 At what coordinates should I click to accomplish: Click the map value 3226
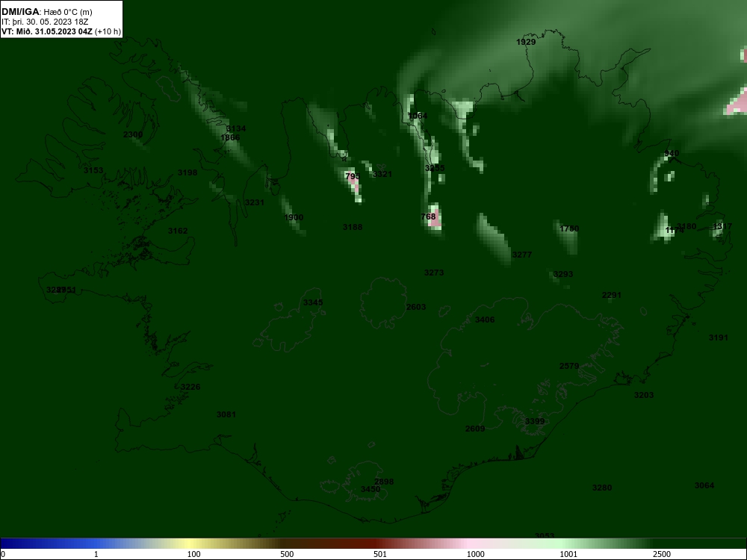tap(190, 387)
